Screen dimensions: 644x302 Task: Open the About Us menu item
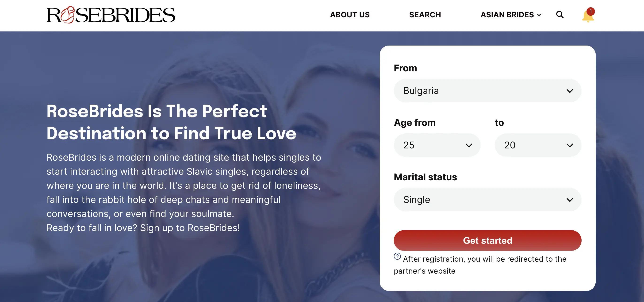coord(349,15)
